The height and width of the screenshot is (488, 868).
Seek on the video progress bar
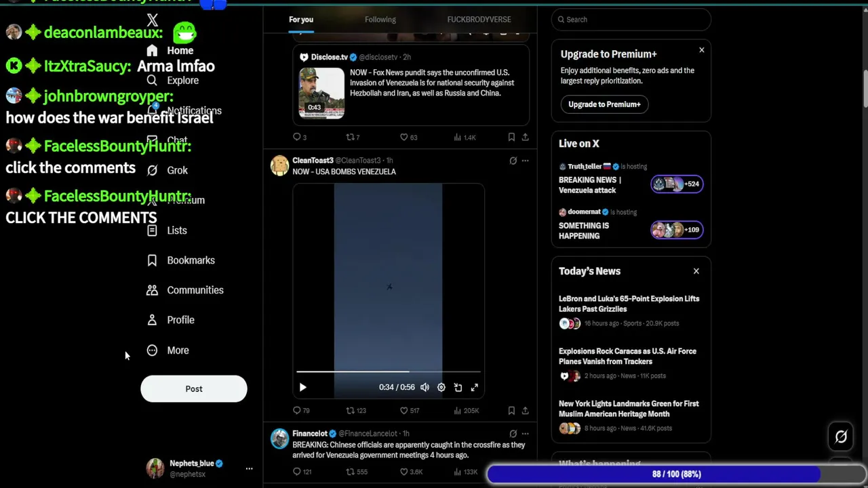[x=389, y=371]
